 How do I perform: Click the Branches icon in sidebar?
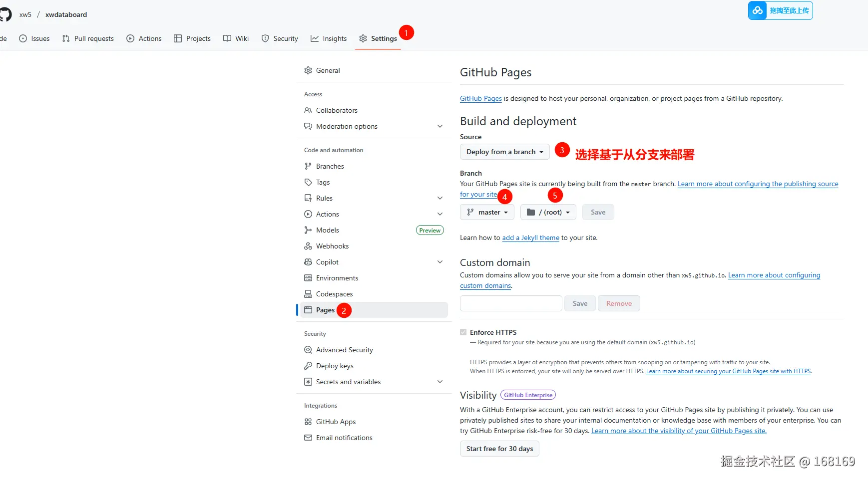pyautogui.click(x=308, y=166)
